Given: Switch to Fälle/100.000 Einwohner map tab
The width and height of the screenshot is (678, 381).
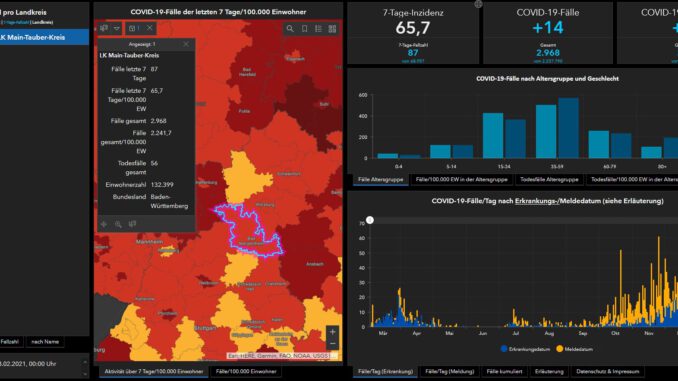Looking at the screenshot, I should coord(246,371).
